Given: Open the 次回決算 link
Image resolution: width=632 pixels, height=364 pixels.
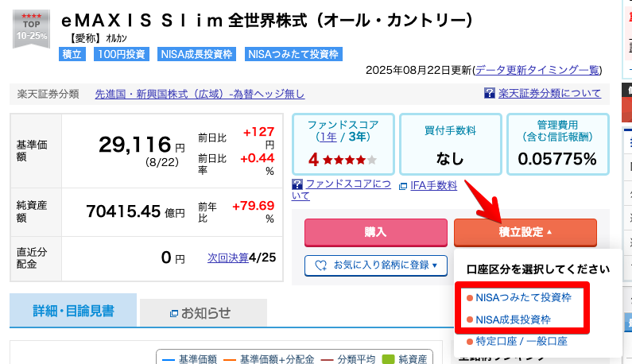Looking at the screenshot, I should point(228,258).
